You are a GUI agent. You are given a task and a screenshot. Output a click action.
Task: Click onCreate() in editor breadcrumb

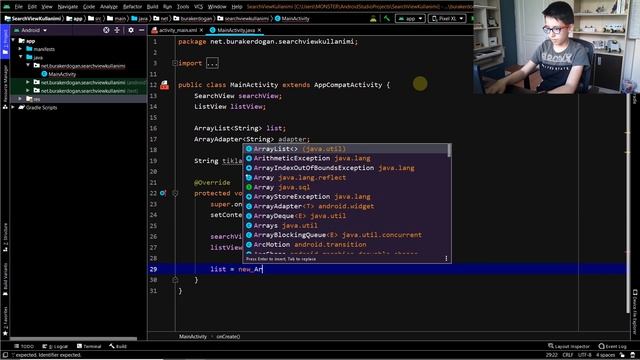click(228, 337)
